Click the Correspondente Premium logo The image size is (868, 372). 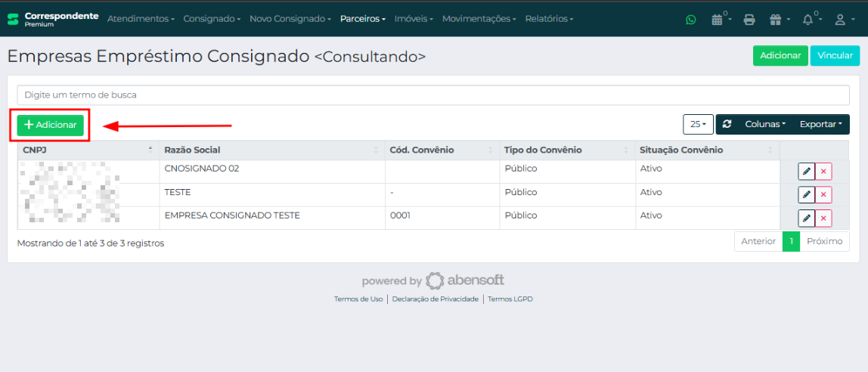(53, 19)
